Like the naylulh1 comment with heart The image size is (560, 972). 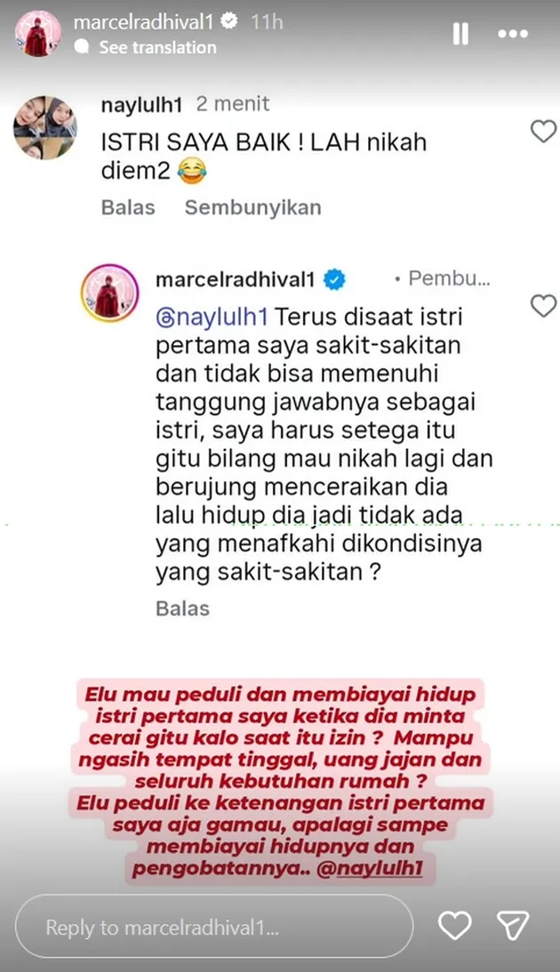[543, 132]
